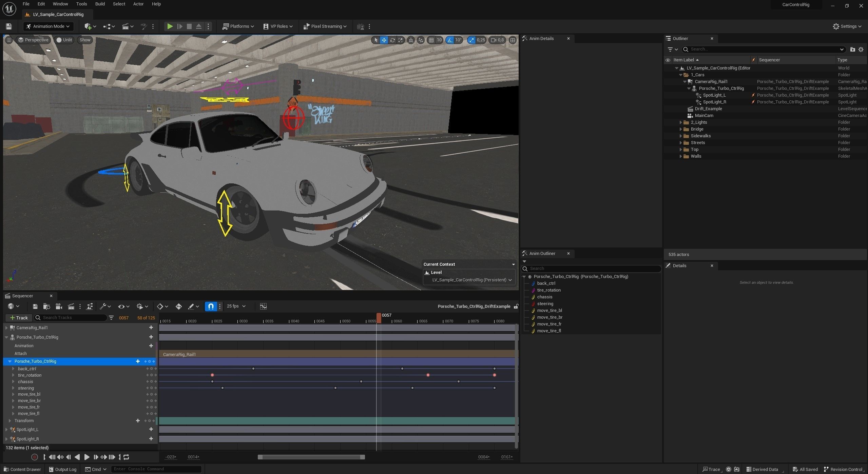
Task: Click the Trace status bar button
Action: tap(711, 469)
